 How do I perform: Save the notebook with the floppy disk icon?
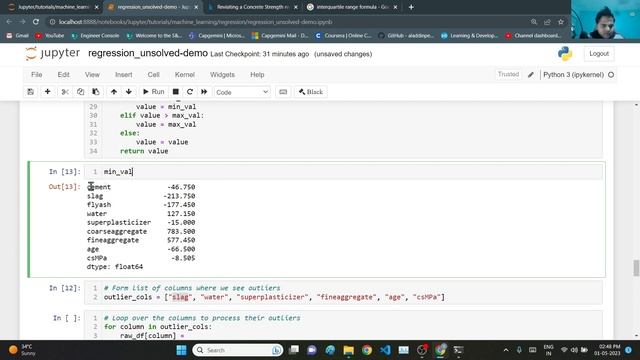tap(31, 92)
